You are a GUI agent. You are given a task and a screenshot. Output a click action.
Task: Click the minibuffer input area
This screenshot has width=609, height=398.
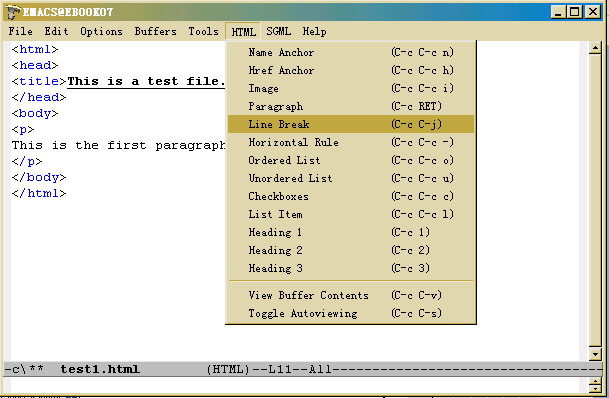pos(295,385)
